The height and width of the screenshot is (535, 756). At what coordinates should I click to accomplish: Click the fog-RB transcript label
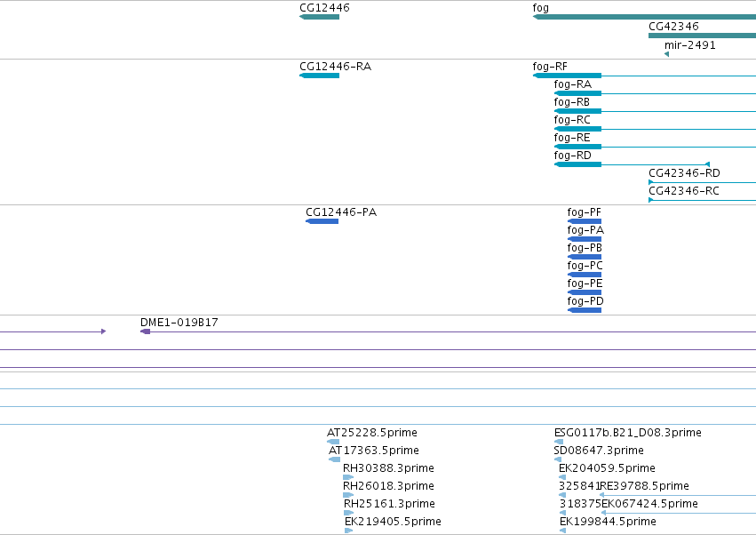click(x=571, y=102)
